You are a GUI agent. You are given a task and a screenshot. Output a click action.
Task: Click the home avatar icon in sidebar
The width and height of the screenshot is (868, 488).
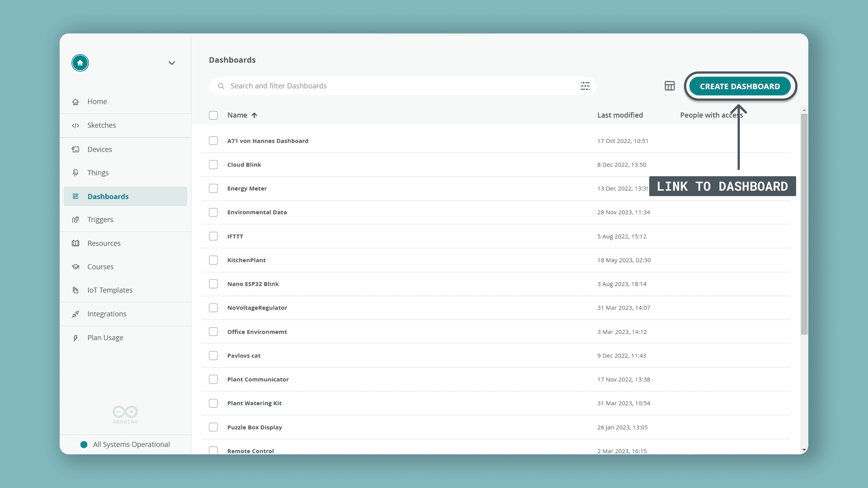point(80,63)
